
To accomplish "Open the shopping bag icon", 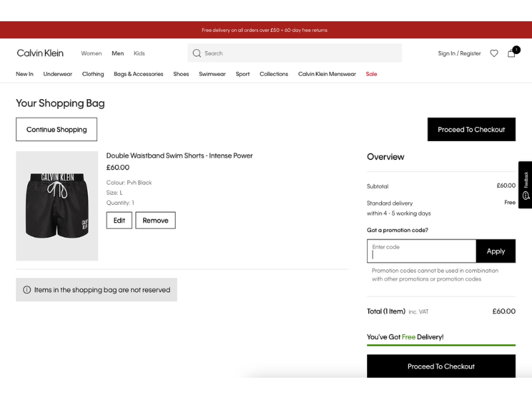I will pos(511,53).
